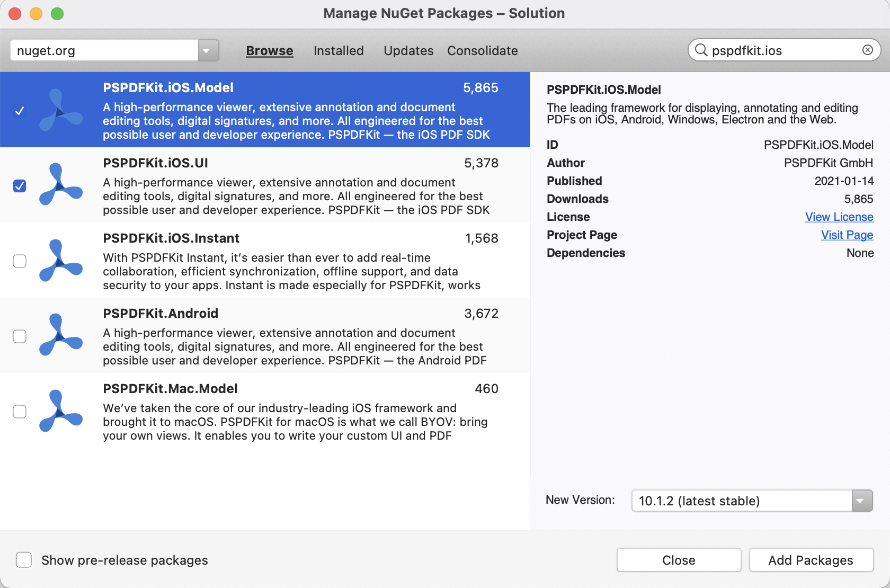Select the PSPDFKit.iOS.UI package title
Screen dimensions: 890x588
(155, 163)
